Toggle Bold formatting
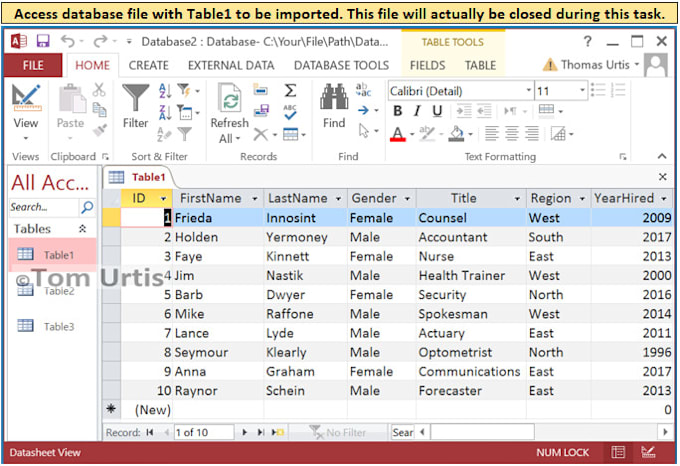 [x=398, y=111]
